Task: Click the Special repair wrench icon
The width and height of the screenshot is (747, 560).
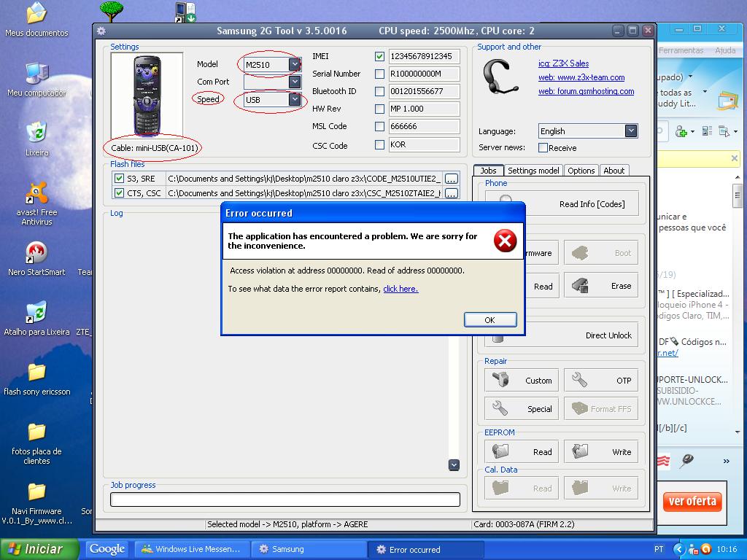Action: coord(500,408)
